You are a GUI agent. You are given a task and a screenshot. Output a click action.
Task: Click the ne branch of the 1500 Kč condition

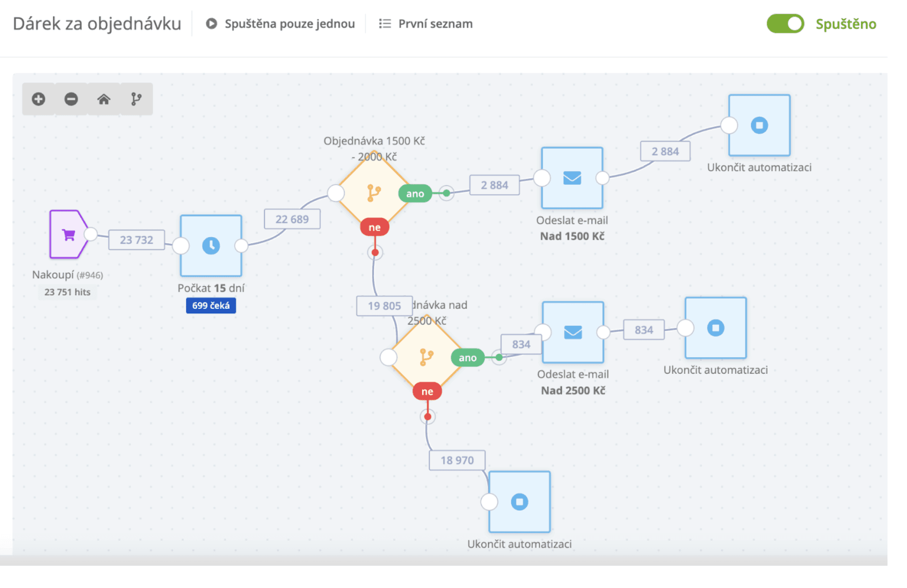(x=374, y=227)
